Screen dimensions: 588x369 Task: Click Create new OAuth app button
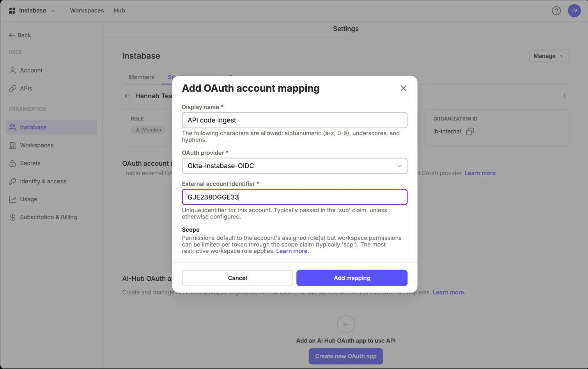346,357
